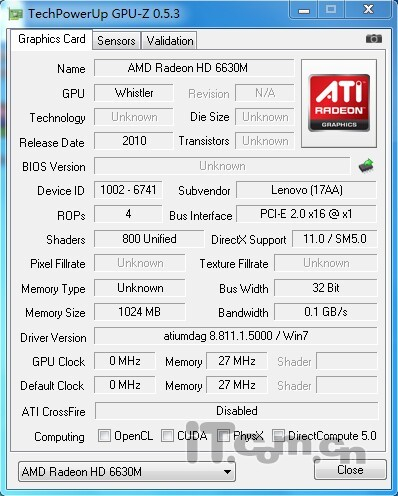Click the GPU selector dropdown arrow
Screen dimensions: 398x496
tap(227, 472)
